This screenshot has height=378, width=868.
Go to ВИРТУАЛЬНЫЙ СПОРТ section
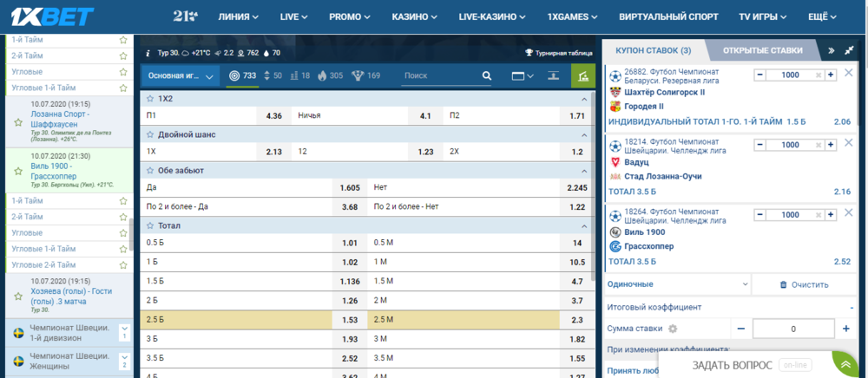pos(668,16)
